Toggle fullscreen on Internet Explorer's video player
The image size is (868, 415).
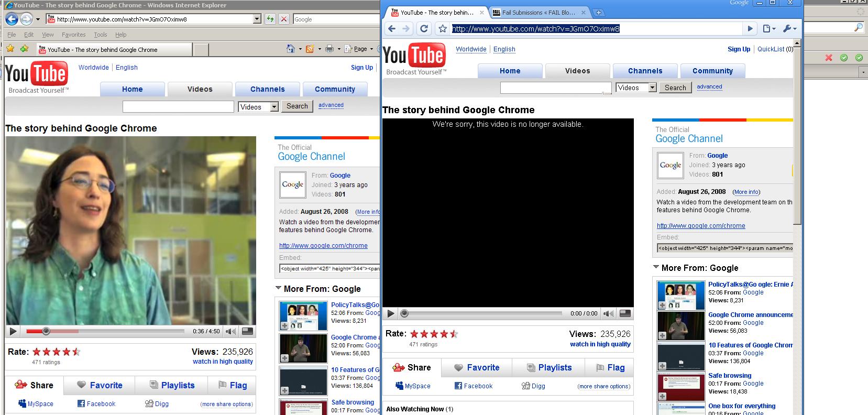coord(247,331)
